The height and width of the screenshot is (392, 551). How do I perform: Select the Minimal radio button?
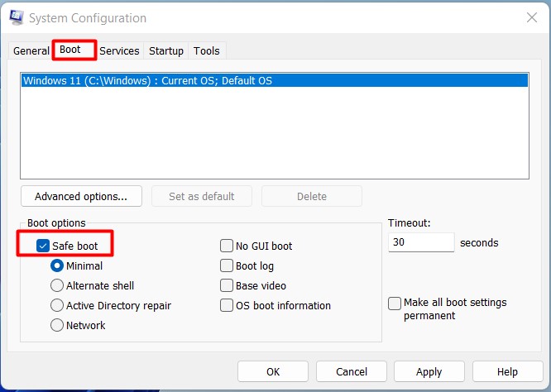coord(57,265)
